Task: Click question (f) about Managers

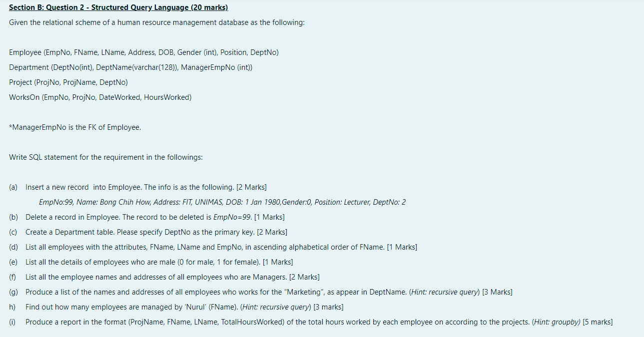Action: coord(164,277)
